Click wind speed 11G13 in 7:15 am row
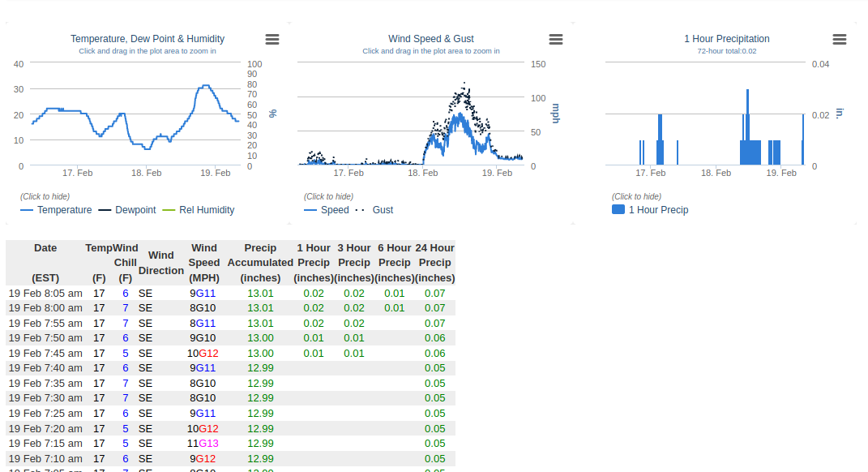The image size is (868, 472). pos(203,444)
